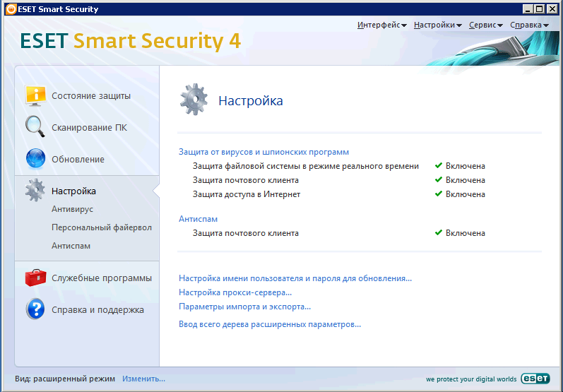Open Антивирус submenu item
This screenshot has height=392, width=563.
(72, 209)
